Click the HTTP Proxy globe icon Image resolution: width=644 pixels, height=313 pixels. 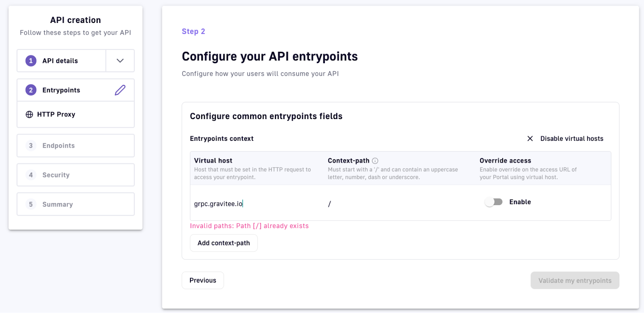point(29,115)
